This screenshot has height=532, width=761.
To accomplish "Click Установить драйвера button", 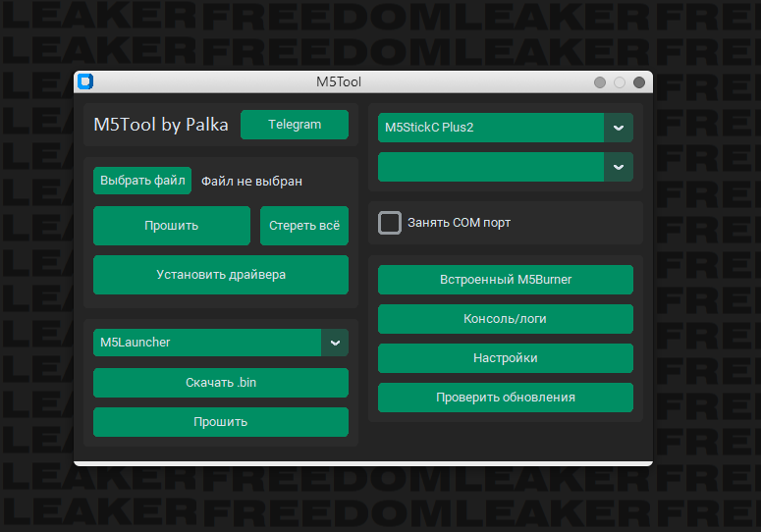I will pyautogui.click(x=221, y=275).
